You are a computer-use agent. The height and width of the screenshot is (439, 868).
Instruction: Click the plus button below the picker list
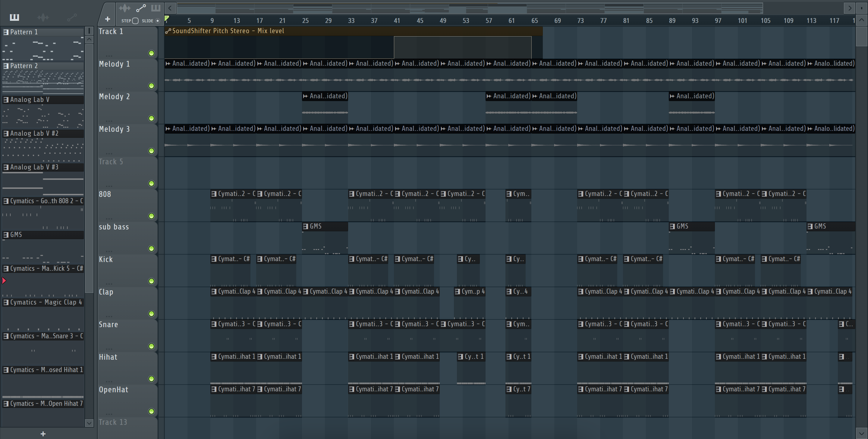(x=43, y=434)
